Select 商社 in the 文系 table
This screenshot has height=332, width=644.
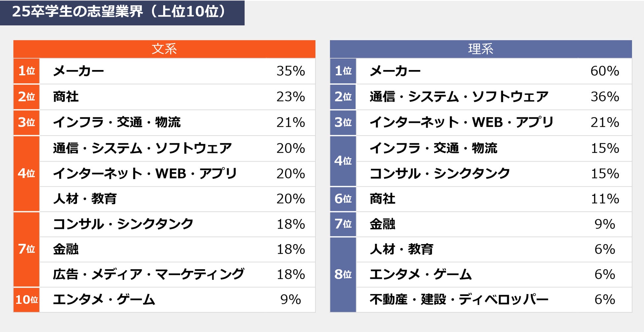coord(66,96)
